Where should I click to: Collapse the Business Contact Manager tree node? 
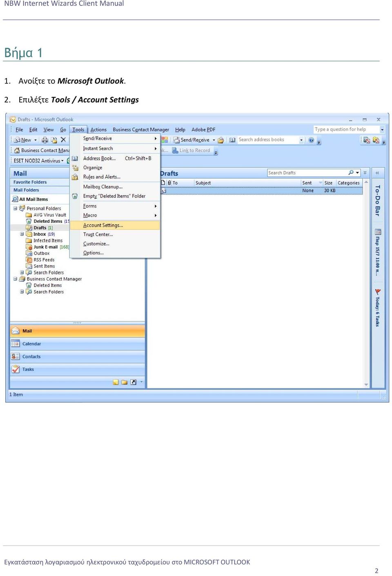coord(15,279)
